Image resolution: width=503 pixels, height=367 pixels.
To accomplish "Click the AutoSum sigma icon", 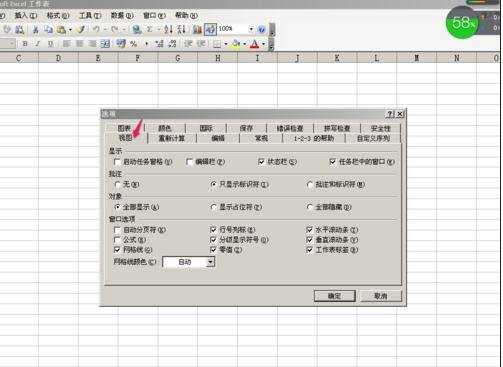I will pos(150,30).
